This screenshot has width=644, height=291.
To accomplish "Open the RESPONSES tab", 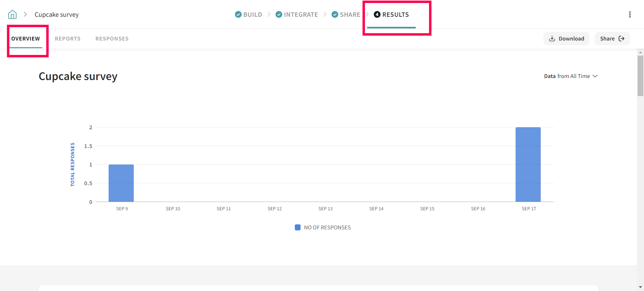I will coord(112,39).
